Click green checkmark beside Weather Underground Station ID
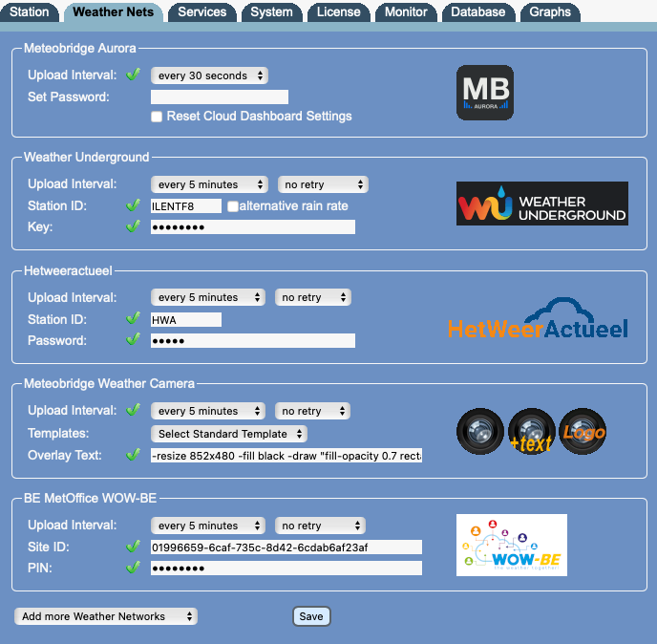 point(134,205)
